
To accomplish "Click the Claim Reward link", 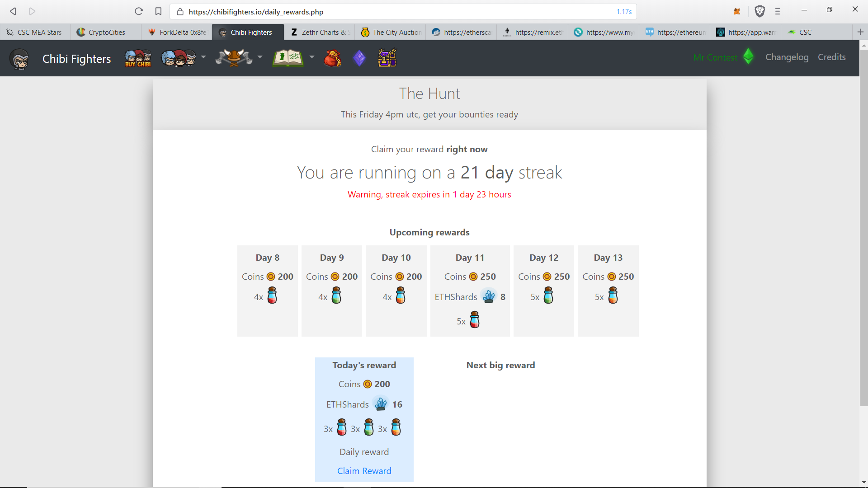I will (x=364, y=471).
